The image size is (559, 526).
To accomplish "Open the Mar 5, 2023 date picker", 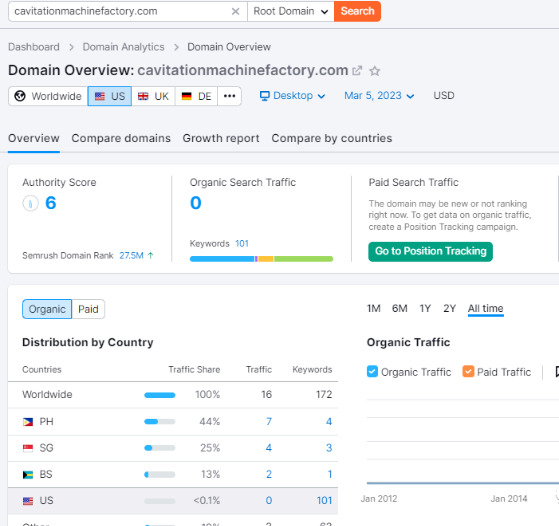I will (x=379, y=96).
